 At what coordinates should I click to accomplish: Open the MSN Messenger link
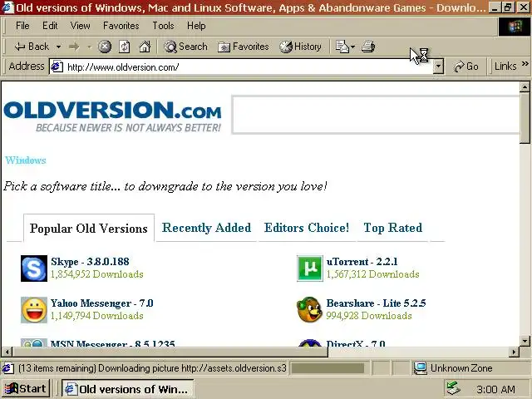(x=113, y=343)
